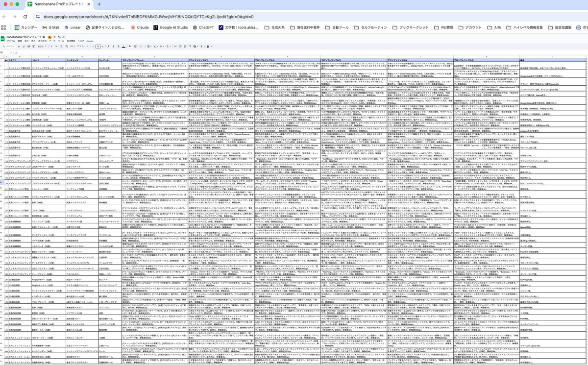Toggle italic formatting in the toolbar

(113, 47)
